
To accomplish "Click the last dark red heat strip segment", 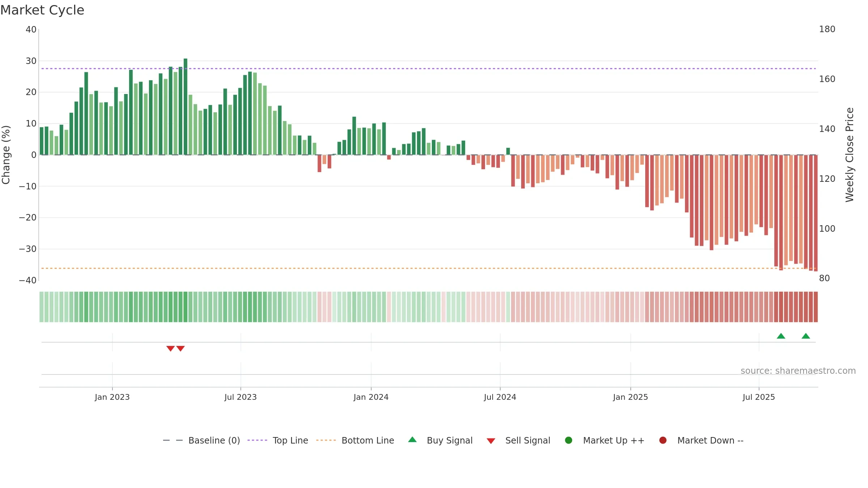I will click(x=816, y=307).
